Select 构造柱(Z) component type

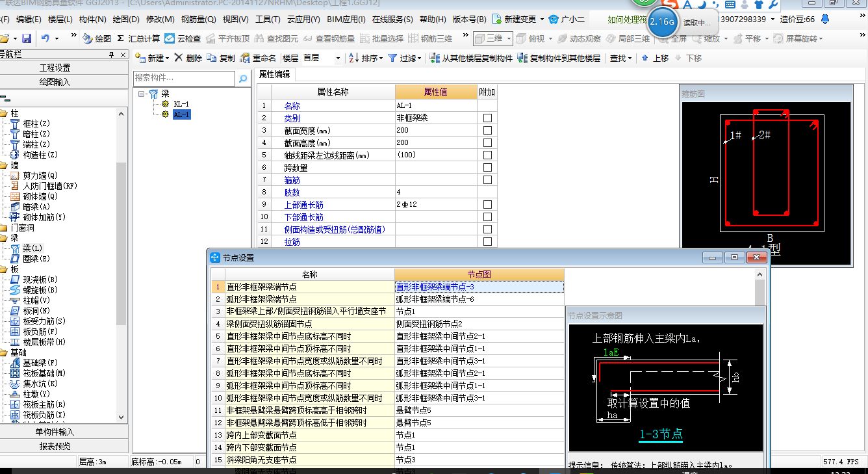pos(40,155)
